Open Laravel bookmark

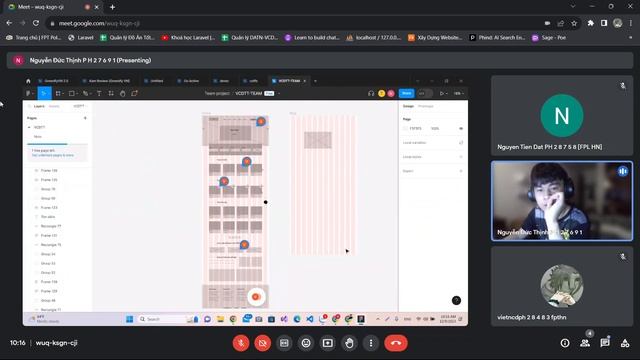point(81,38)
